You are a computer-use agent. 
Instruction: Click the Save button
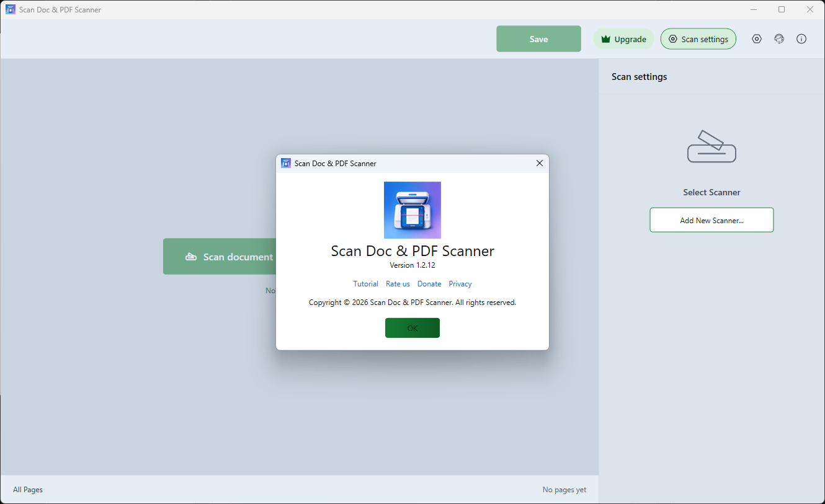538,39
